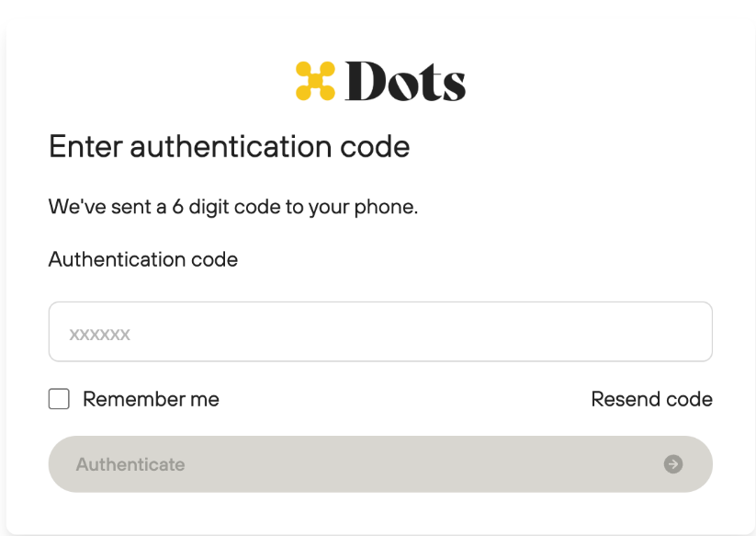
Task: Click the word Resend in the link
Action: 626,399
